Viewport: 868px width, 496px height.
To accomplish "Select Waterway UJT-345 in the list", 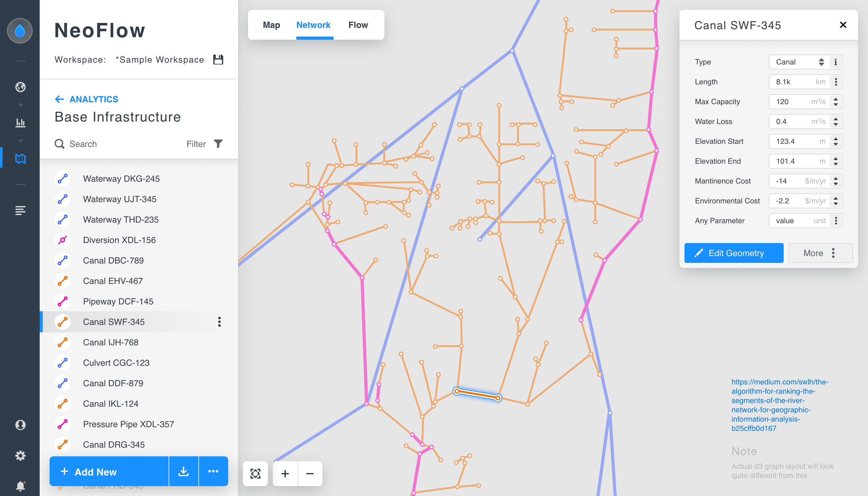I will pyautogui.click(x=139, y=199).
